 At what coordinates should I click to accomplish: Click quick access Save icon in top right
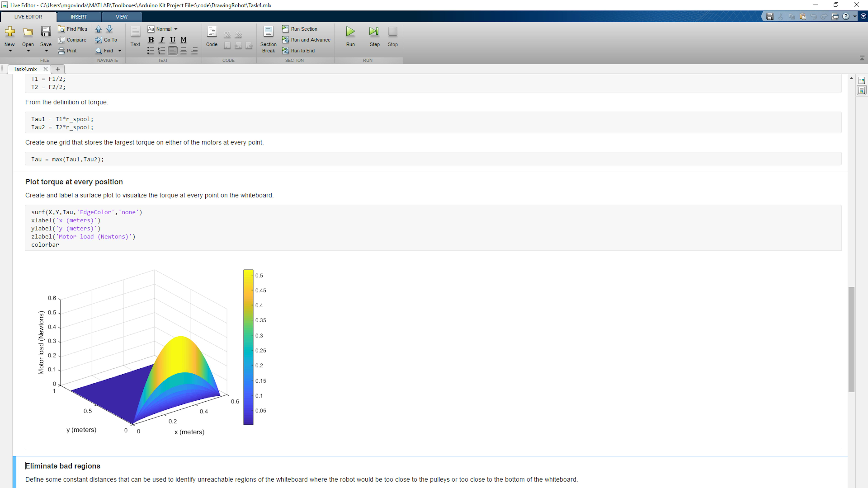tap(770, 16)
